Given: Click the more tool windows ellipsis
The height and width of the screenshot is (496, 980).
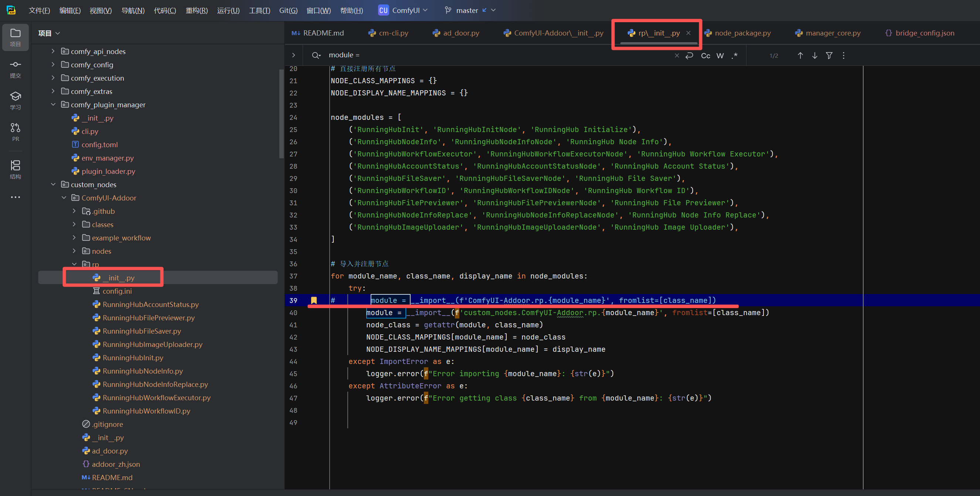Looking at the screenshot, I should point(15,197).
